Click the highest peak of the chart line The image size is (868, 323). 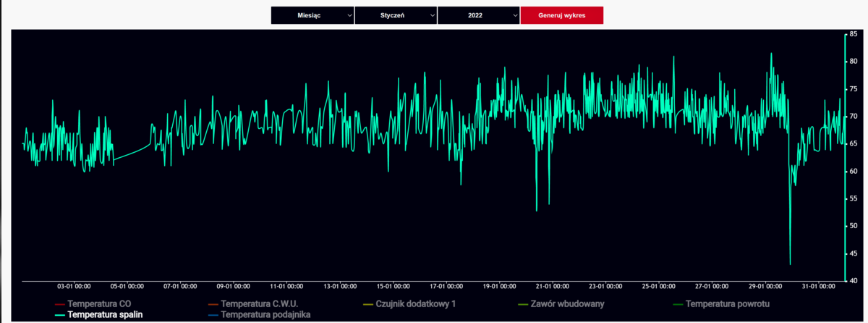click(x=771, y=53)
